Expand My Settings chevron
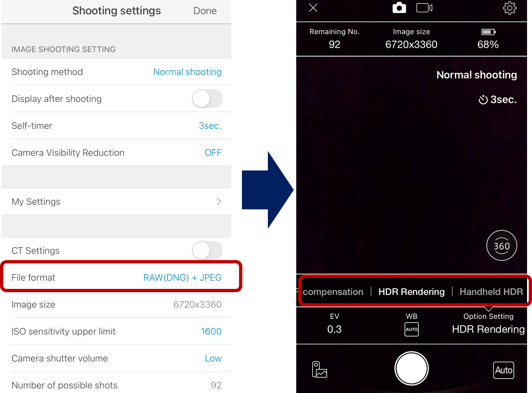532x393 pixels. pos(219,201)
